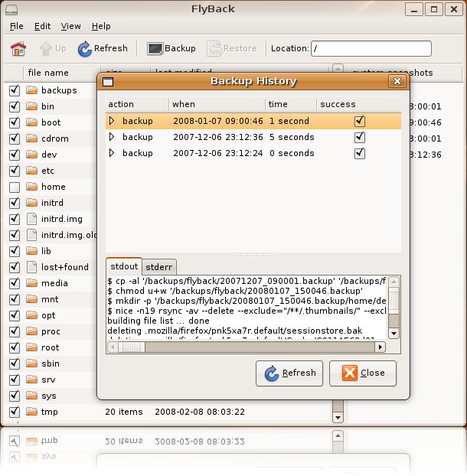The height and width of the screenshot is (476, 467).
Task: Toggle success checkbox for 1 second backup
Action: pos(360,121)
